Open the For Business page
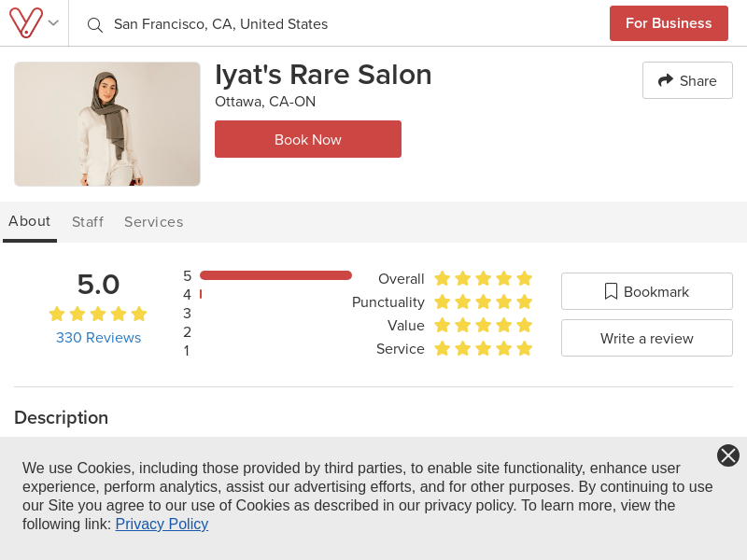Viewport: 747px width, 560px height. pos(669,23)
